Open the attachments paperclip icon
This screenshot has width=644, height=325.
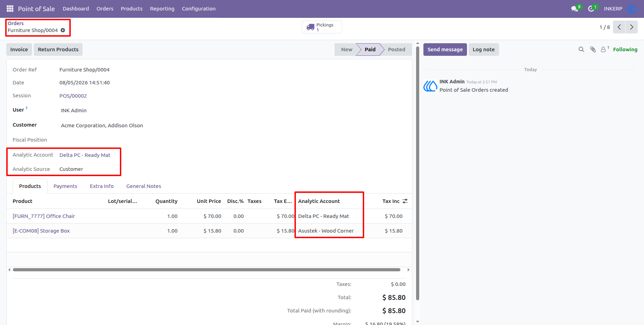point(593,50)
